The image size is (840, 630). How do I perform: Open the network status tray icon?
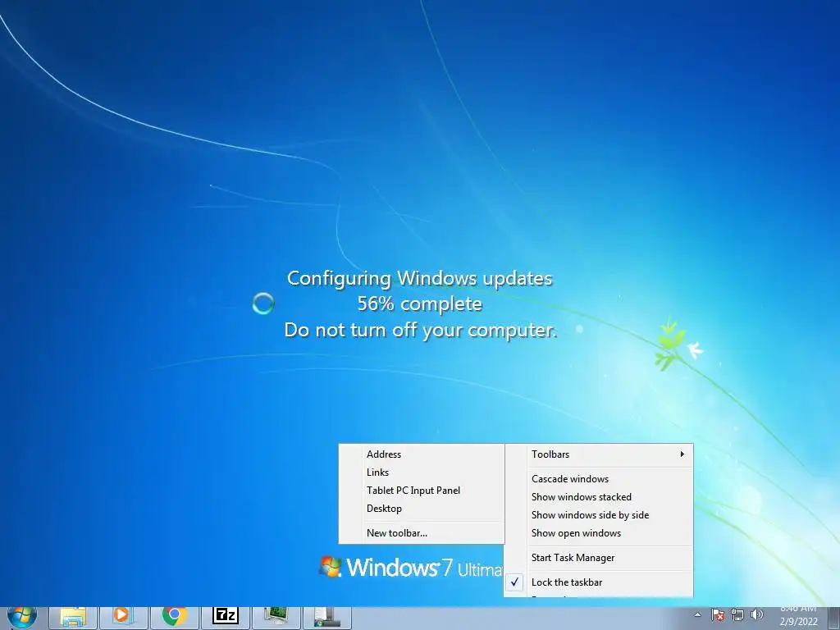pyautogui.click(x=737, y=615)
